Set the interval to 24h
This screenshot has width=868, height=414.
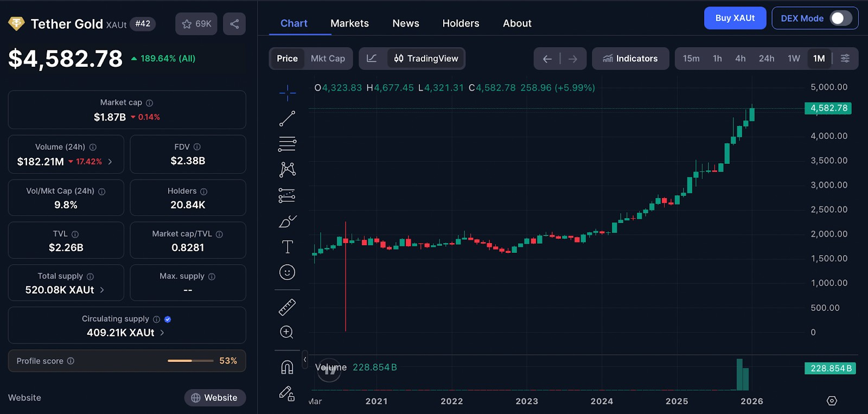[767, 59]
